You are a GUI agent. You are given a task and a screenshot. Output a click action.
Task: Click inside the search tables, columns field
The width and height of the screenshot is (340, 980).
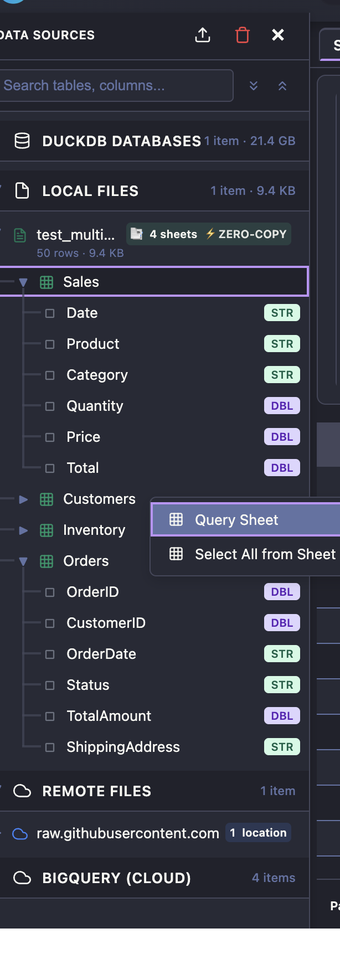click(x=111, y=85)
